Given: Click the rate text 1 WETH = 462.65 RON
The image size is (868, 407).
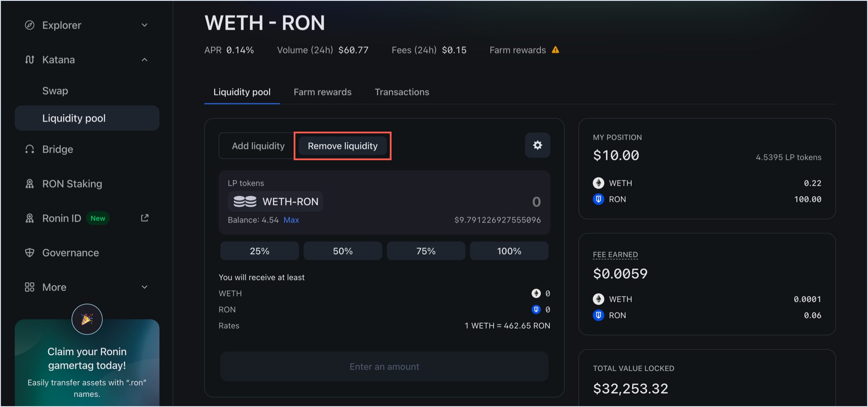Looking at the screenshot, I should [x=507, y=326].
